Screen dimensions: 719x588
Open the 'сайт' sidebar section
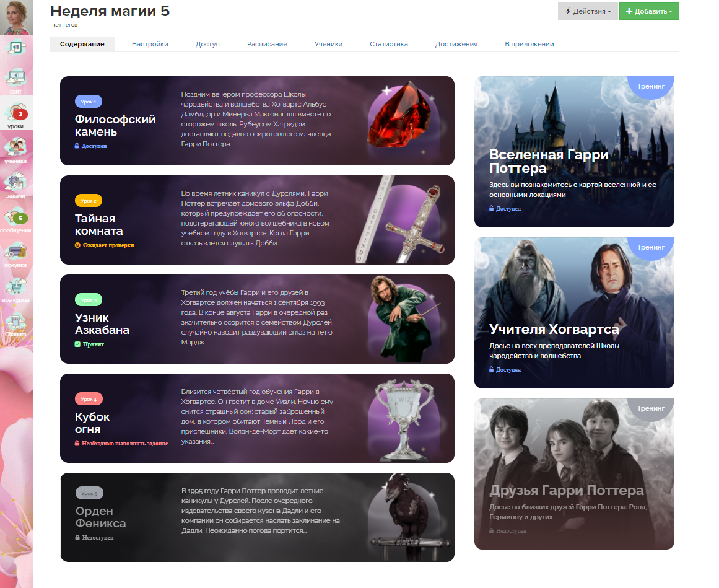click(15, 79)
